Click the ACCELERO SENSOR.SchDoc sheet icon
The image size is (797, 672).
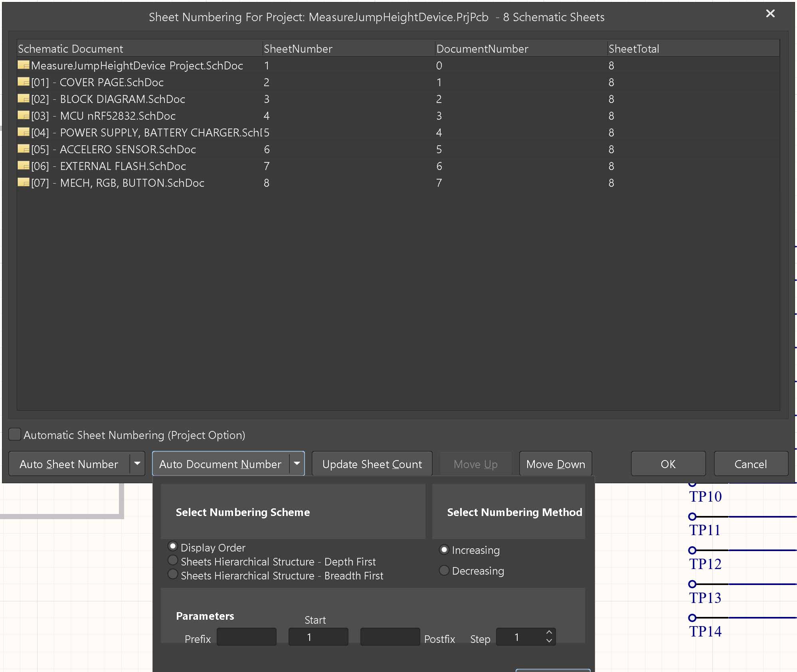[x=24, y=149]
